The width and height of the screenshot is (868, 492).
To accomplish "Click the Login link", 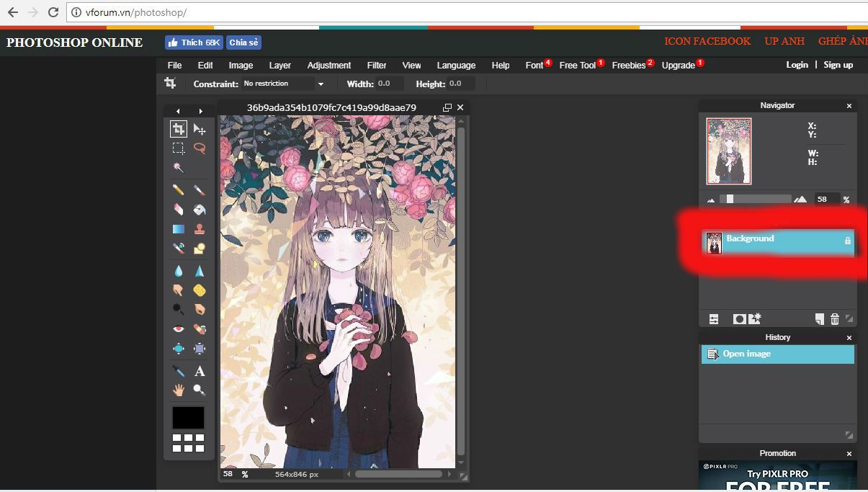I will tap(797, 65).
